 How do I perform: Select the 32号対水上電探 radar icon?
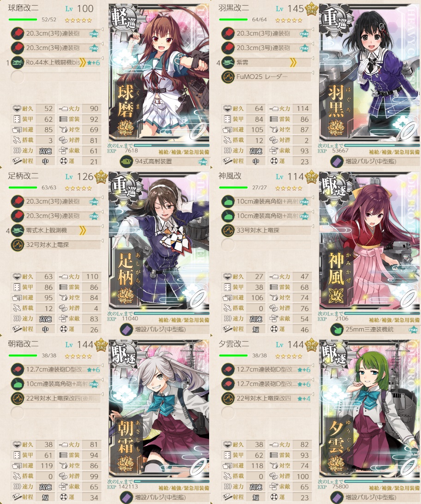[18, 245]
